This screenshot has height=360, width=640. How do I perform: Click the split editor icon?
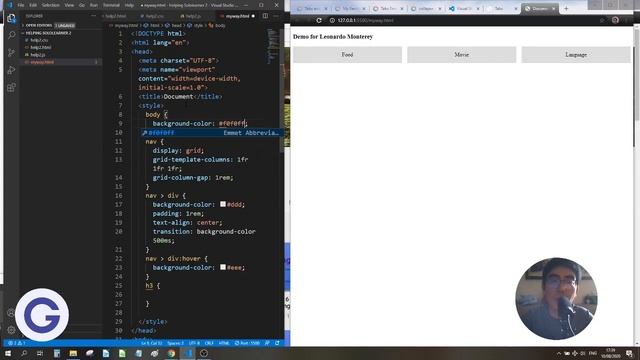click(265, 16)
